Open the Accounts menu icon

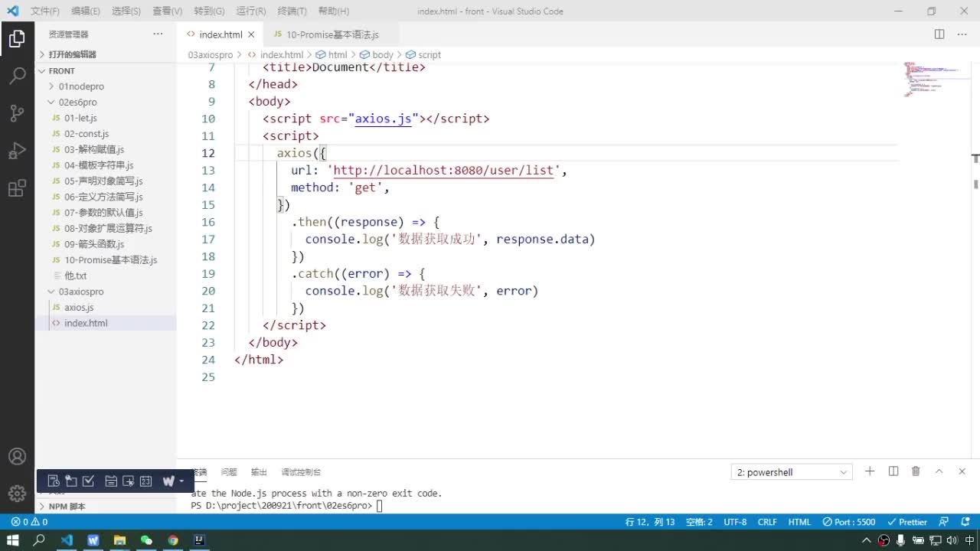point(17,457)
